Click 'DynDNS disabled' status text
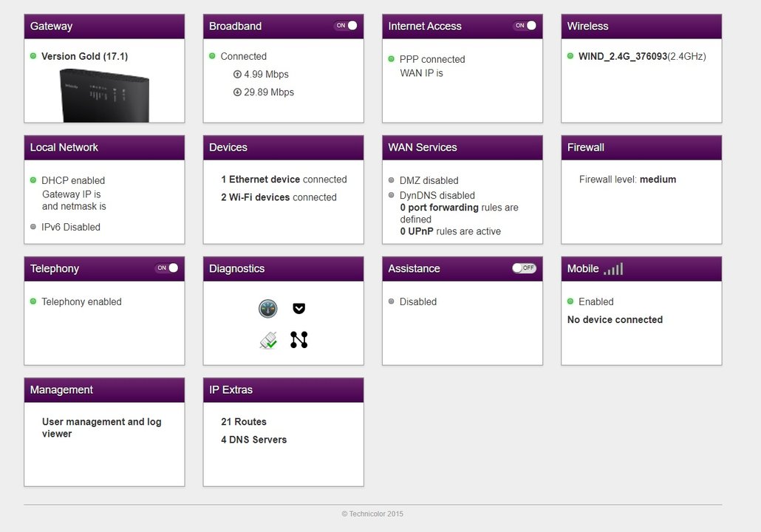The width and height of the screenshot is (761, 532). [437, 196]
